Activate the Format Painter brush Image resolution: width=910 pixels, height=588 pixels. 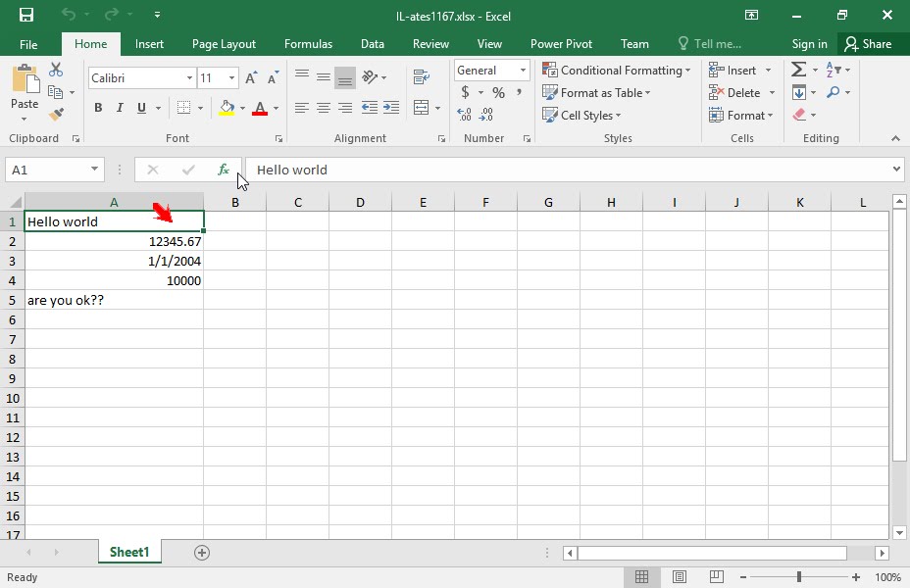coord(56,115)
